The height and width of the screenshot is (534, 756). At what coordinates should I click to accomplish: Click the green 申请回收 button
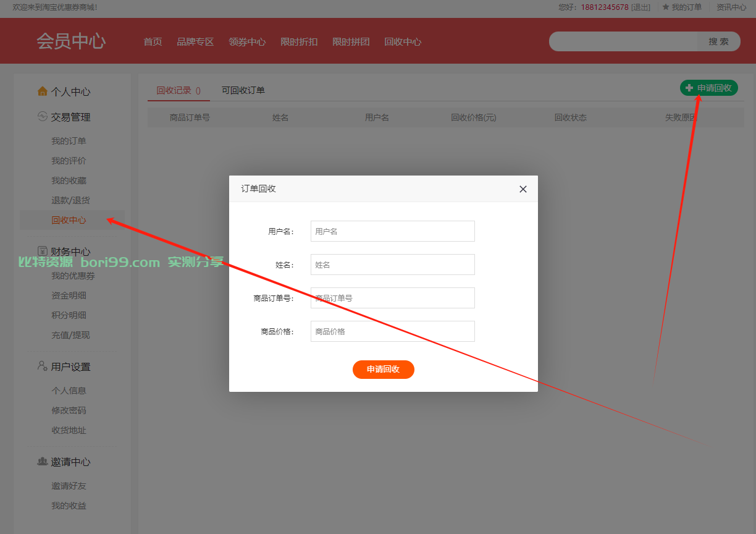tap(709, 88)
